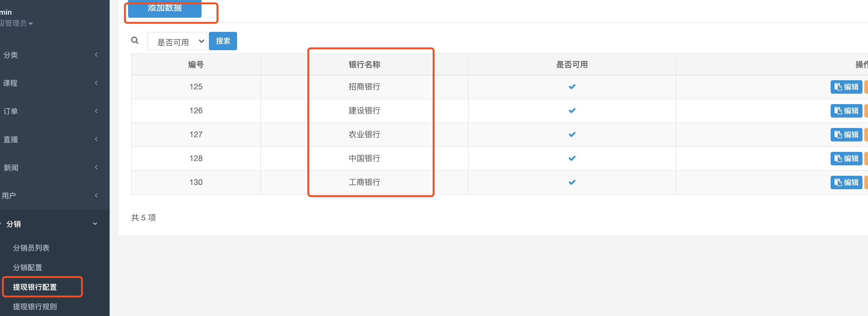The image size is (868, 316).
Task: Toggle availability checkmark for row 125
Action: pyautogui.click(x=572, y=87)
